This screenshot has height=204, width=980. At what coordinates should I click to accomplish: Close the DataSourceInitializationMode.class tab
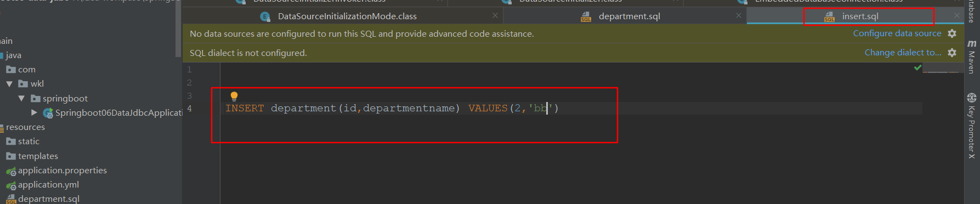coord(495,16)
